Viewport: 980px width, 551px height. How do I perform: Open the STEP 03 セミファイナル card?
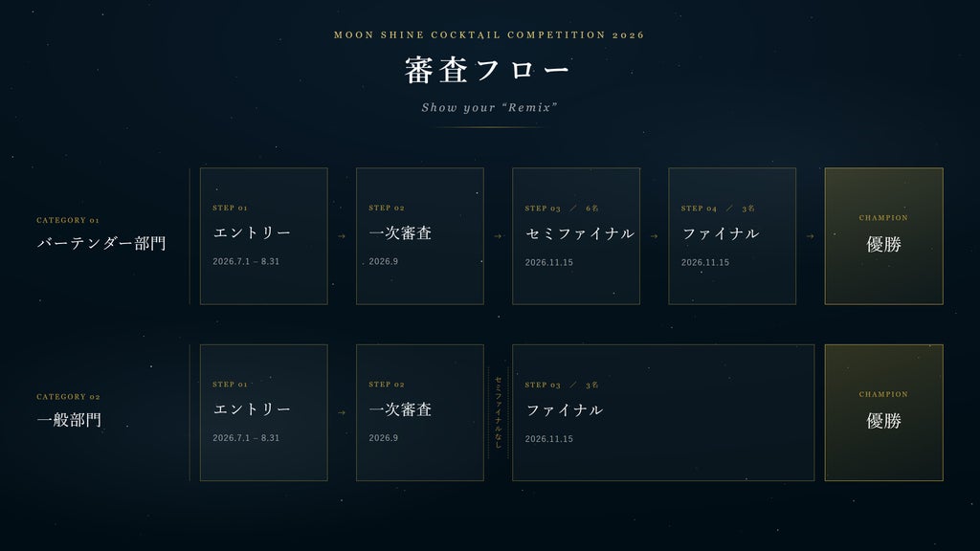click(576, 236)
